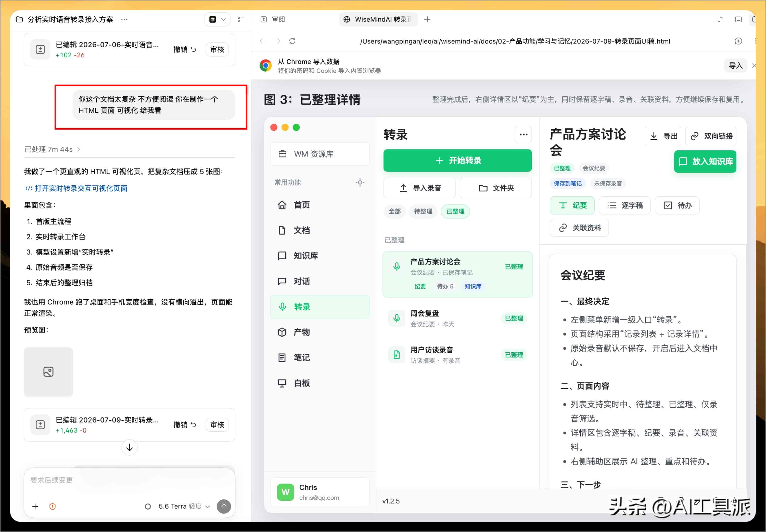The height and width of the screenshot is (532, 766).
Task: Switch to the 待办 detail tab
Action: pyautogui.click(x=677, y=205)
